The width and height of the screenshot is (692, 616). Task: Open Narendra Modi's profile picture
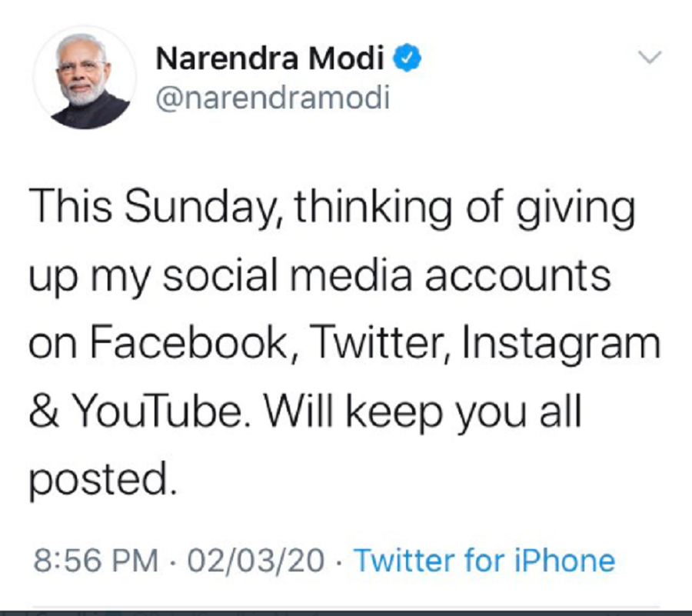pyautogui.click(x=85, y=79)
